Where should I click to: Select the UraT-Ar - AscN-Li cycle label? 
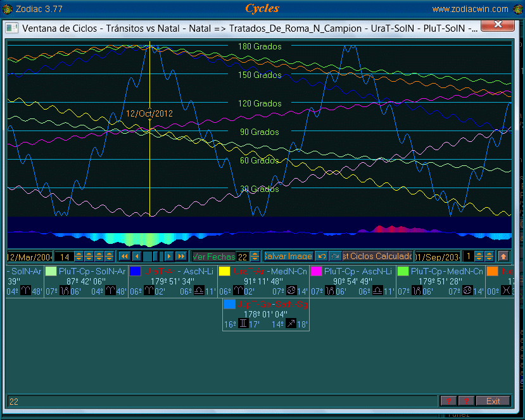point(179,271)
